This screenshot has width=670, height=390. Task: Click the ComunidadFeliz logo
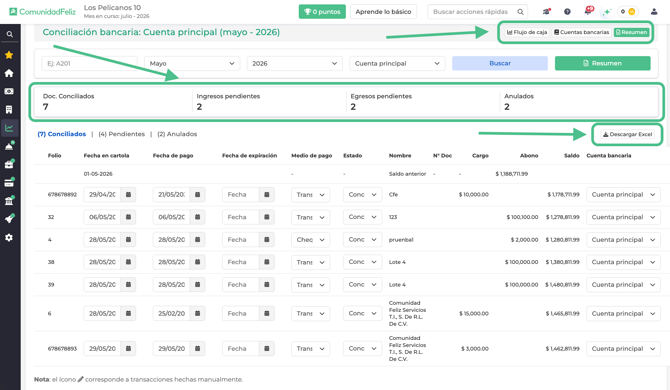[42, 12]
